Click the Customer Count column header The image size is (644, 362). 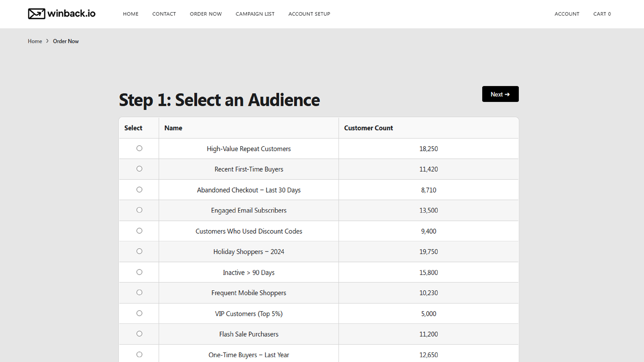(x=368, y=128)
